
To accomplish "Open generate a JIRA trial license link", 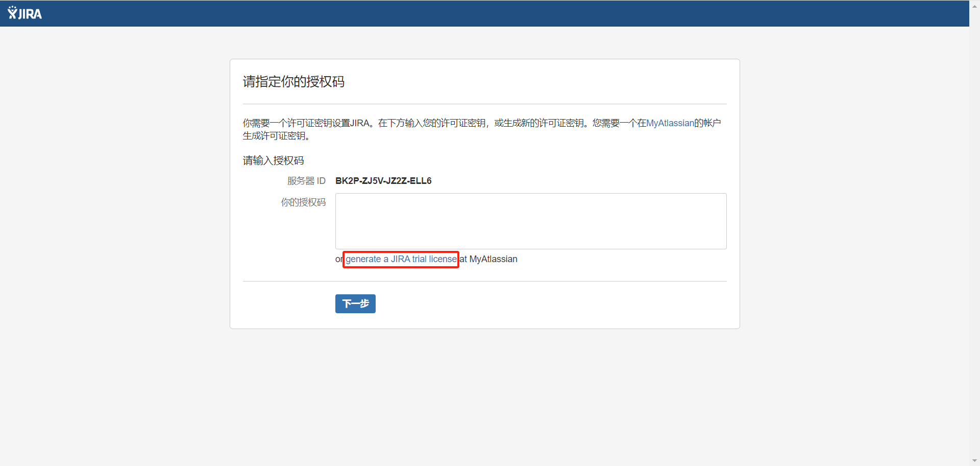I will [x=401, y=259].
